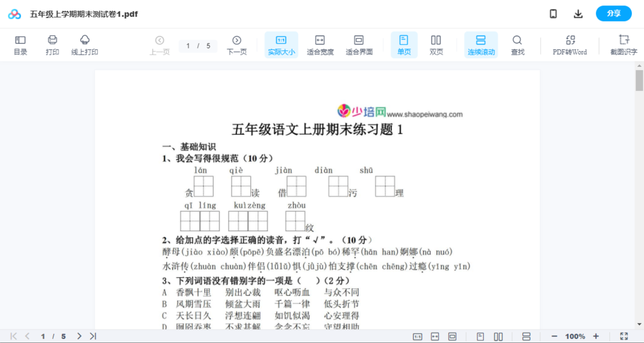Zoom out with the minus button
Viewport: 644px width, 343px height.
click(554, 336)
